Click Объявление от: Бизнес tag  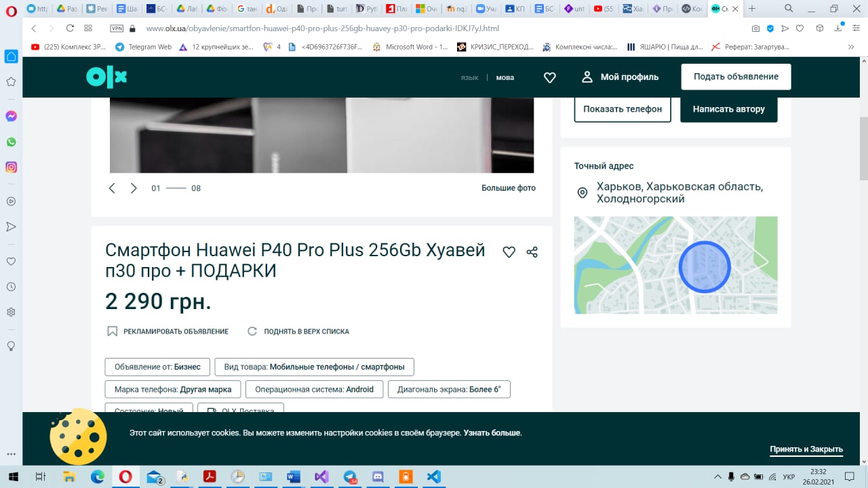pyautogui.click(x=157, y=367)
